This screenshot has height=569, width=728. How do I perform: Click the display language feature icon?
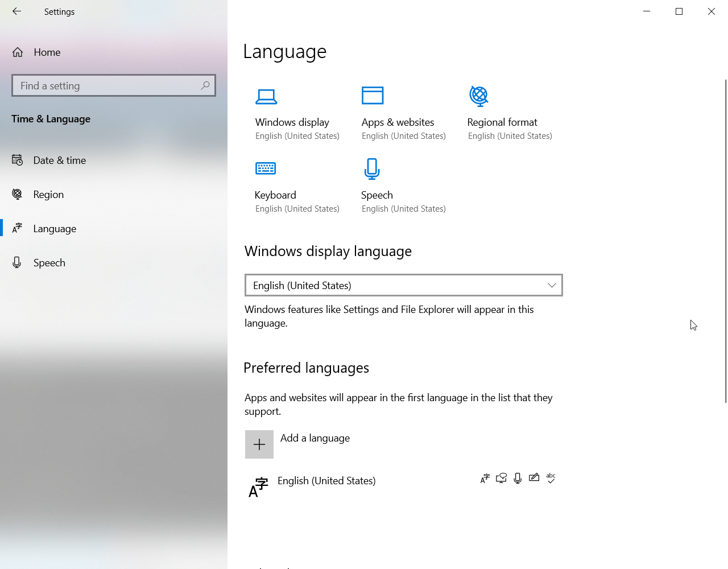(485, 479)
